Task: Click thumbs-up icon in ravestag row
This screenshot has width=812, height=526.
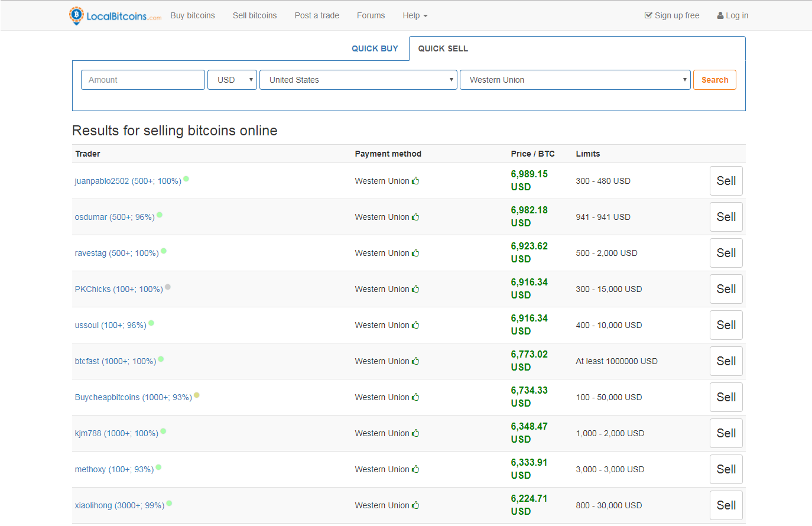Action: [415, 253]
